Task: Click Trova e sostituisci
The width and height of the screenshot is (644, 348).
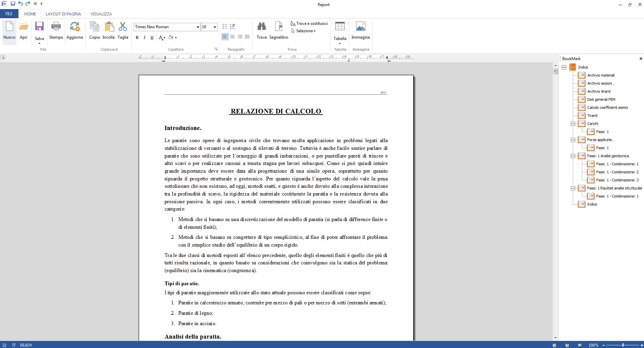Action: 309,24
